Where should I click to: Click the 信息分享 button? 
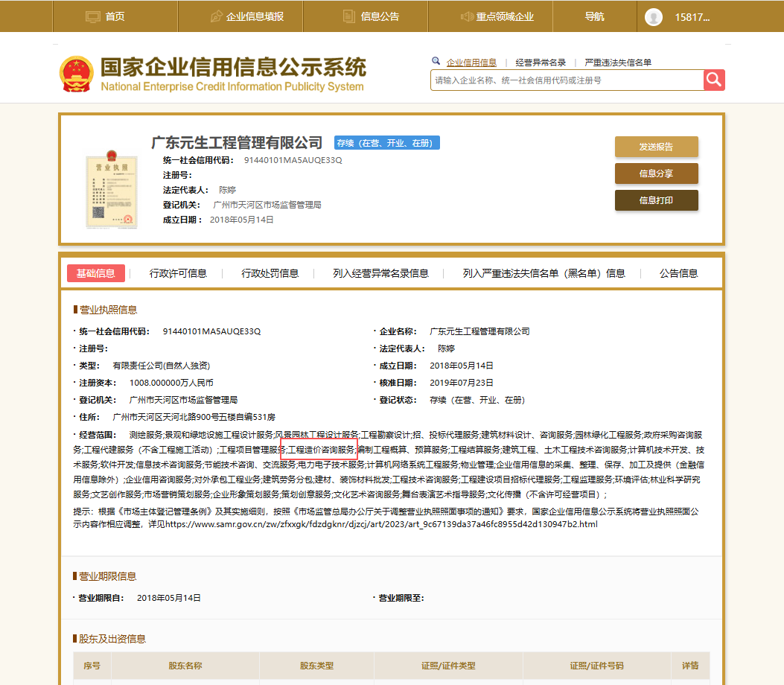[656, 173]
